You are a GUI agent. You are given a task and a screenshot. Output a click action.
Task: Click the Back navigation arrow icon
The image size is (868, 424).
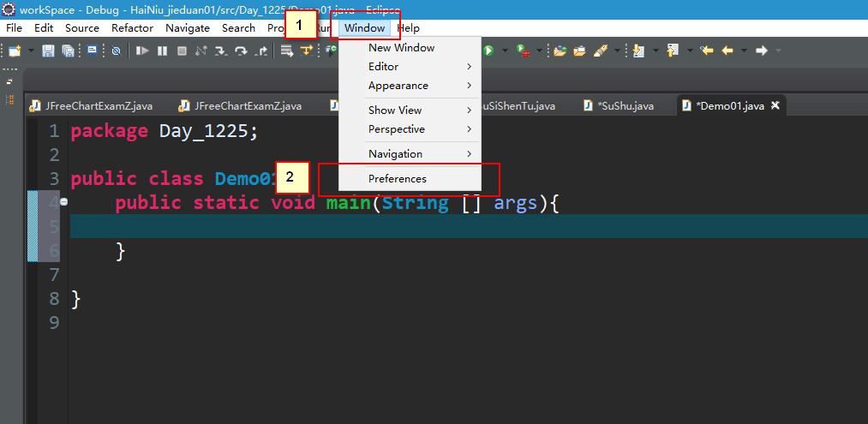727,51
